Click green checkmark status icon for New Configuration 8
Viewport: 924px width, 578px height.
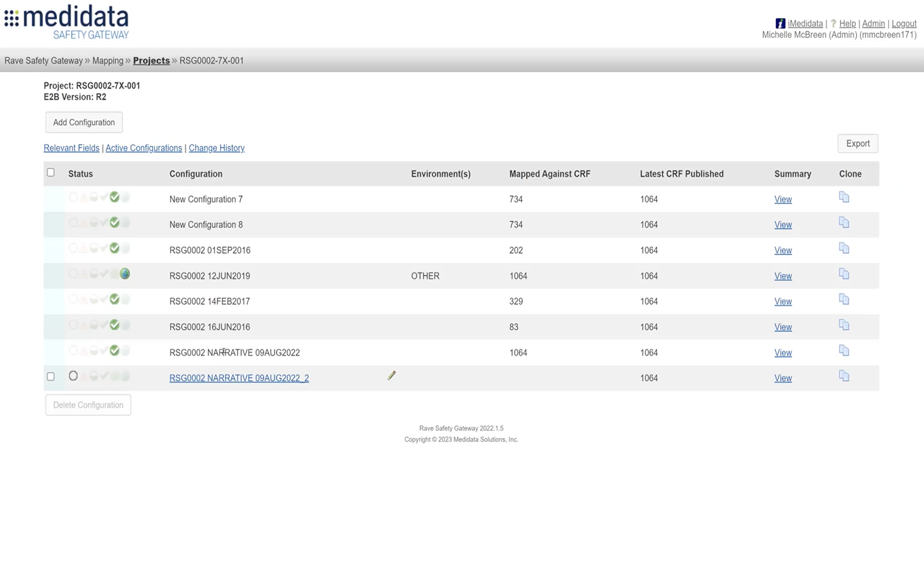click(x=114, y=223)
